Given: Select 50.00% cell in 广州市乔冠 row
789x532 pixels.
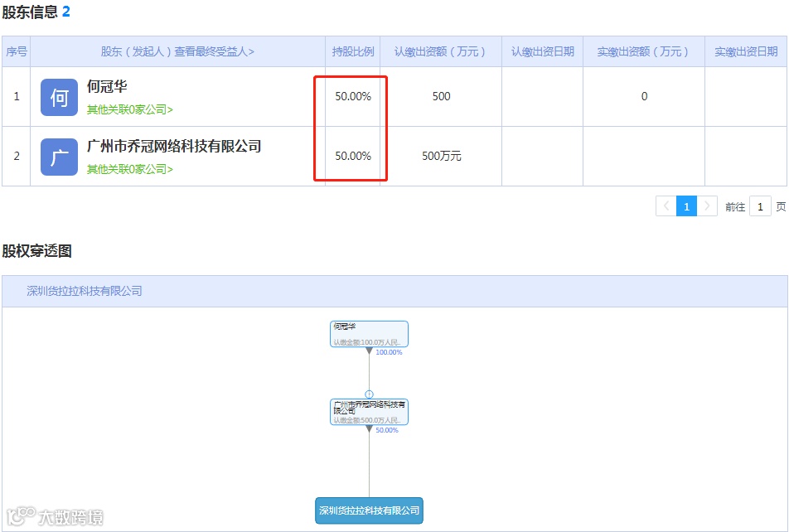Looking at the screenshot, I should tap(353, 156).
